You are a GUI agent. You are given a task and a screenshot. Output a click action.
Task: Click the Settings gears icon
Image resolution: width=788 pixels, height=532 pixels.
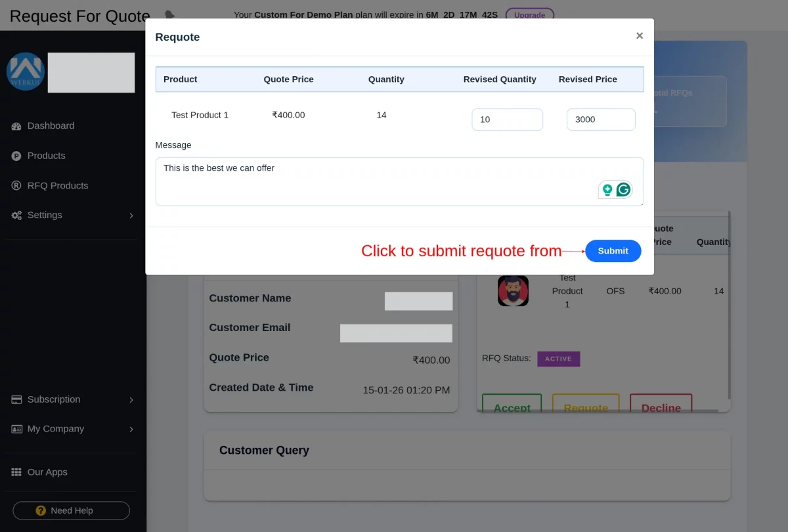tap(16, 215)
